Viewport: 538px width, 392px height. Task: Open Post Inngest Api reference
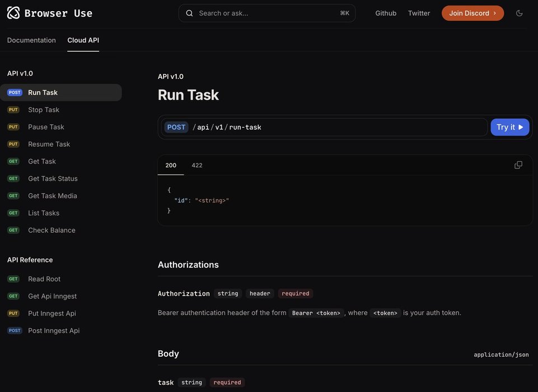pyautogui.click(x=54, y=330)
